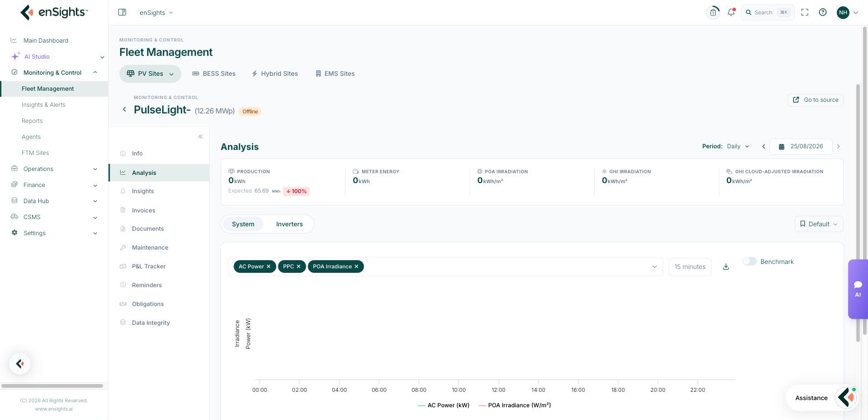Viewport: 868px width, 420px height.
Task: Enable the Benchmark toggle
Action: [x=750, y=261]
